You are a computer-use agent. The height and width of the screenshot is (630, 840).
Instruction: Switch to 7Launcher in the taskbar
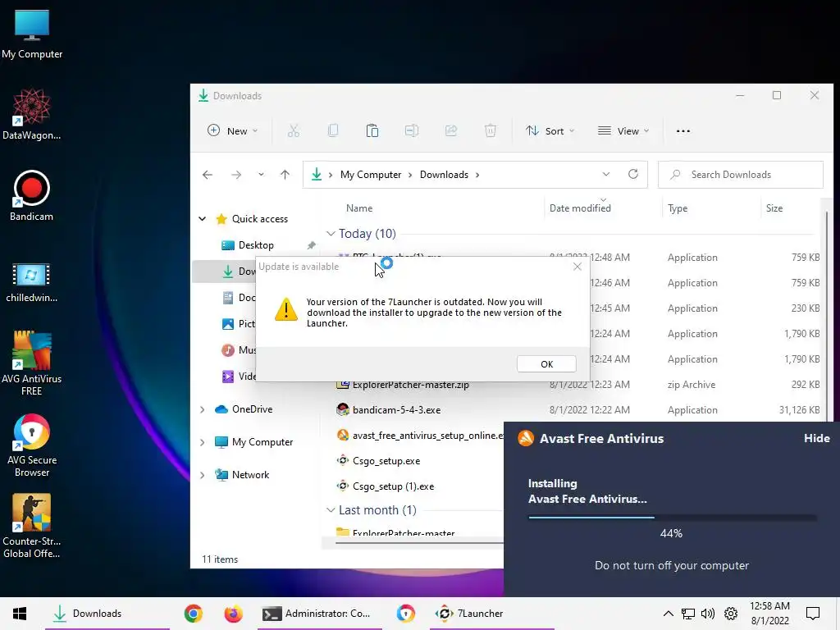pos(492,614)
